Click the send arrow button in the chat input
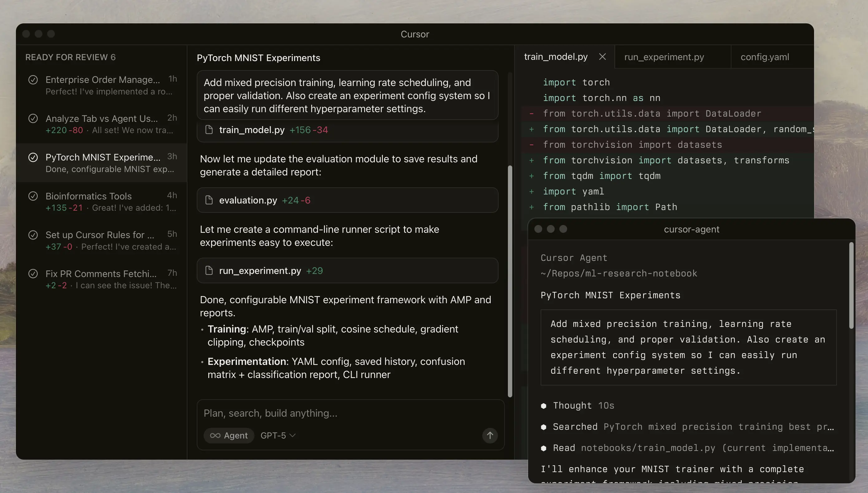The image size is (868, 493). [490, 435]
